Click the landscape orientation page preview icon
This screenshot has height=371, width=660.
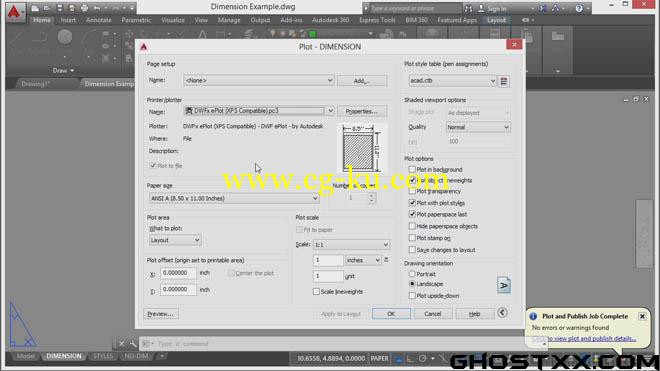(504, 285)
